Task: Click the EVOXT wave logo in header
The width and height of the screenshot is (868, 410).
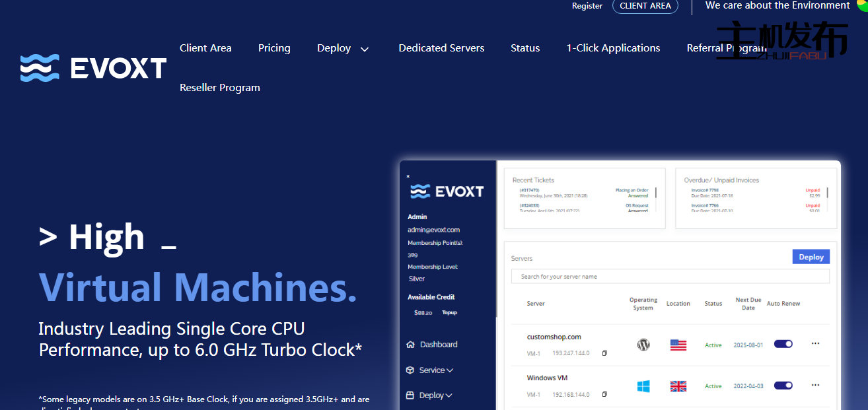Action: [40, 68]
